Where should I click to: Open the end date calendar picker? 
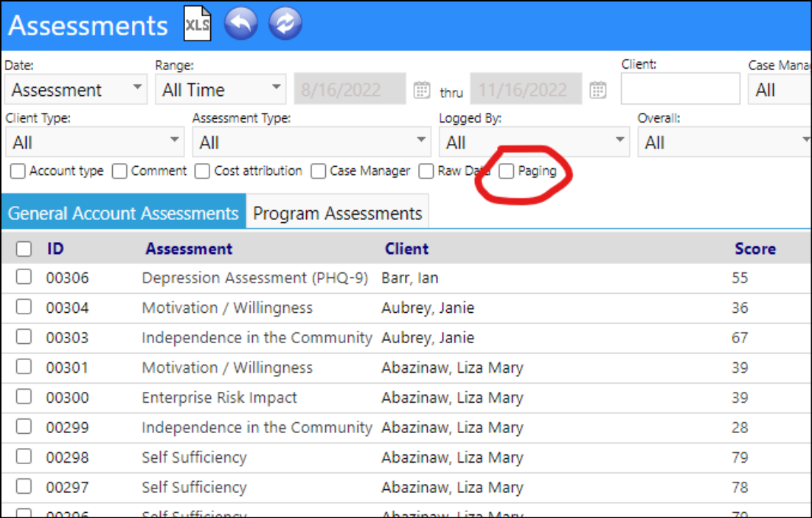[597, 89]
